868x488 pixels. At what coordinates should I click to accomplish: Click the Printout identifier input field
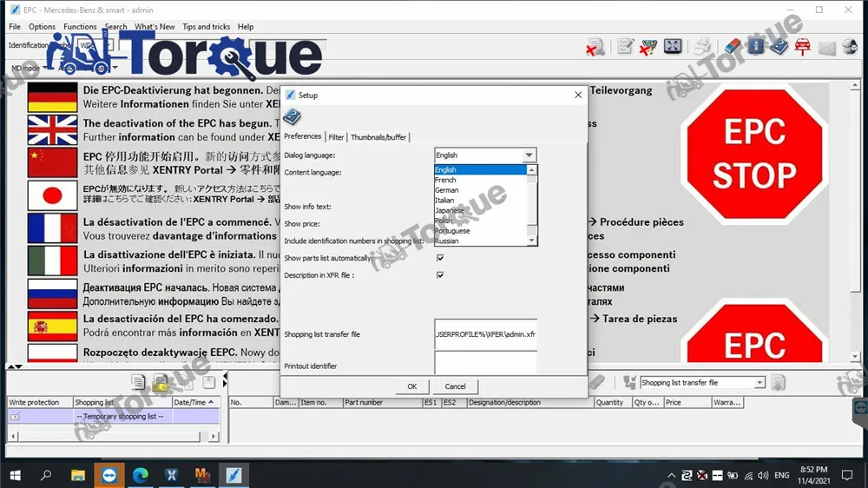point(485,363)
